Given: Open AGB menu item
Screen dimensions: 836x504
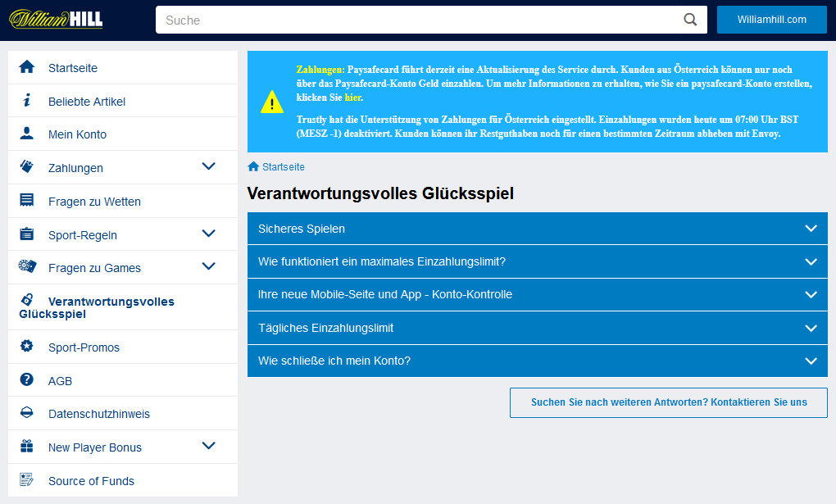Looking at the screenshot, I should (x=123, y=380).
